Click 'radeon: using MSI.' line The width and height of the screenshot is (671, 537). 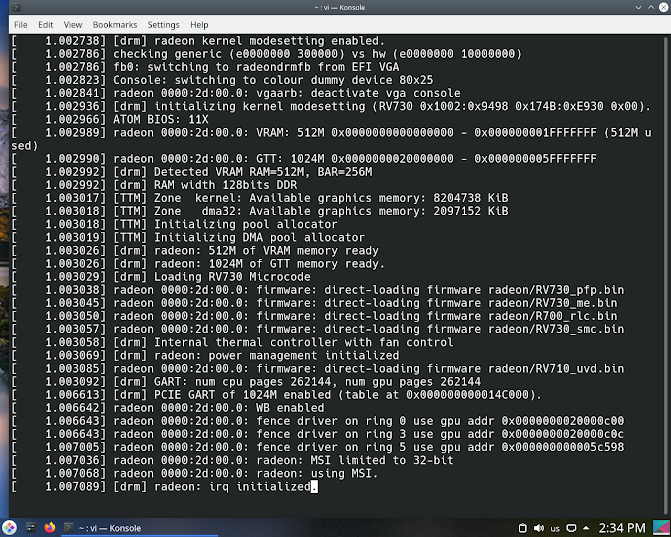pyautogui.click(x=246, y=473)
